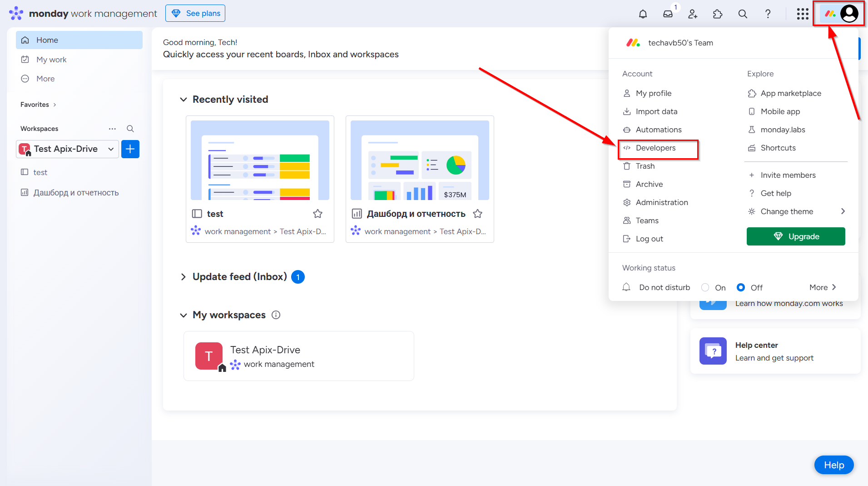Click the green Upgrade button
The height and width of the screenshot is (486, 868).
tap(796, 236)
